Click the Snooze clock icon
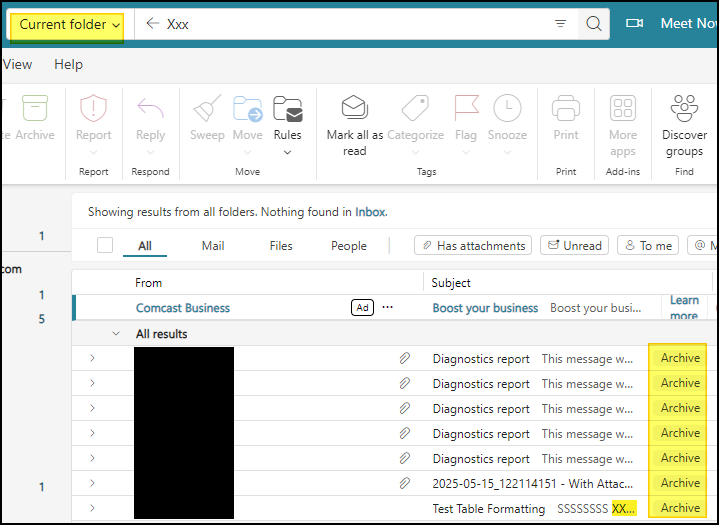This screenshot has width=719, height=525. pyautogui.click(x=507, y=108)
